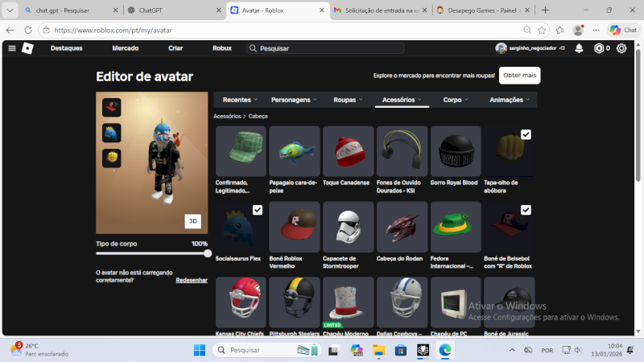644x362 pixels.
Task: Show hidden system tray icons
Action: pyautogui.click(x=512, y=350)
